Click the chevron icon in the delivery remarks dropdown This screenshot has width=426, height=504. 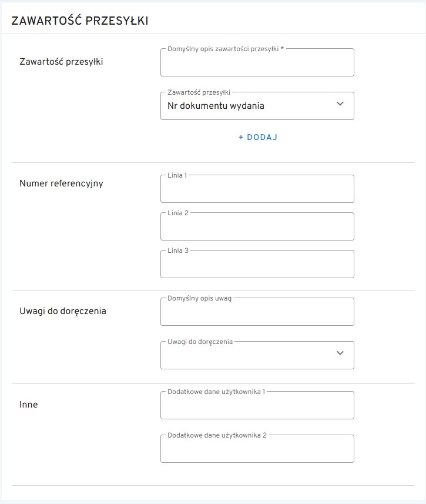click(x=340, y=353)
